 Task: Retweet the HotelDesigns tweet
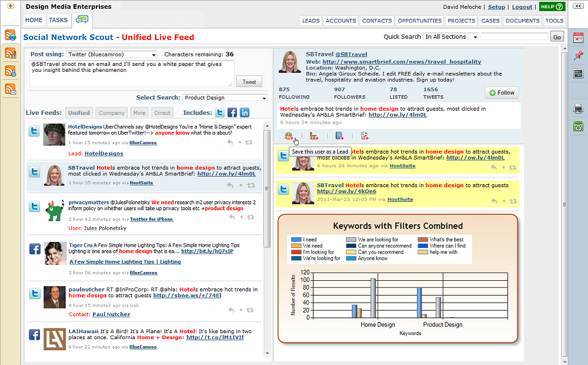(249, 142)
